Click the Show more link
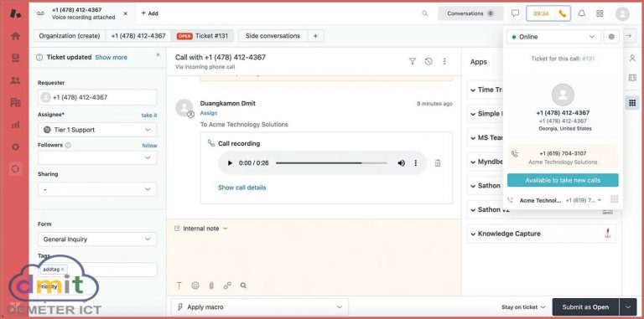Screen dimensions: 644x319 coord(112,58)
